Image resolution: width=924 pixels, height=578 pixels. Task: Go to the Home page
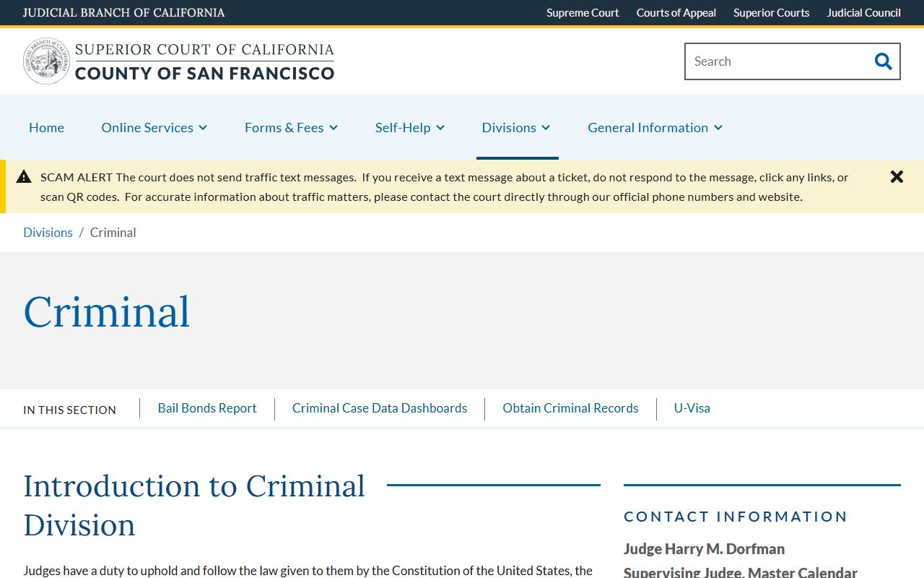click(x=46, y=127)
